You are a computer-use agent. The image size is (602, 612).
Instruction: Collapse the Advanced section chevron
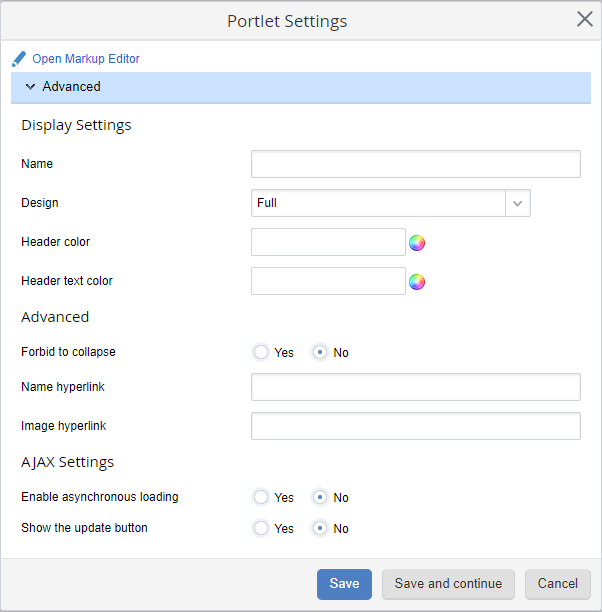coord(30,87)
